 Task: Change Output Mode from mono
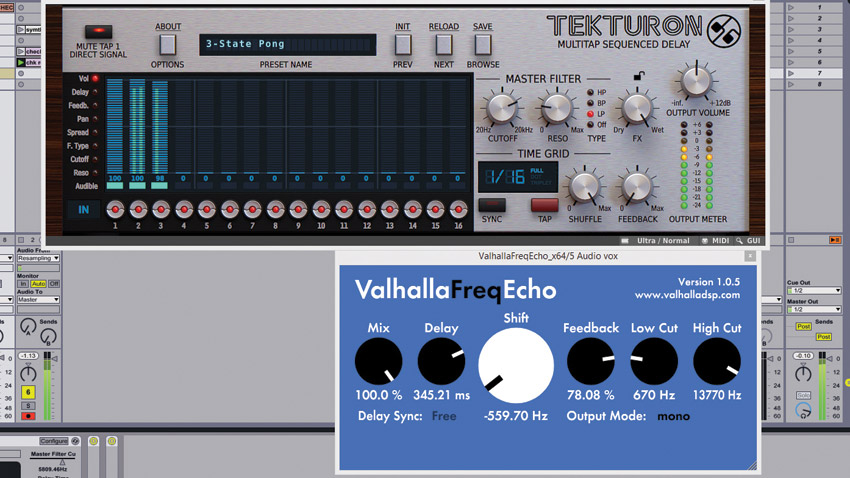[x=673, y=416]
